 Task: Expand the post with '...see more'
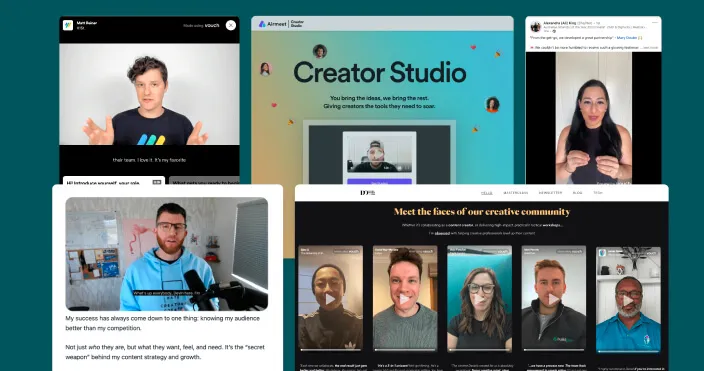649,48
